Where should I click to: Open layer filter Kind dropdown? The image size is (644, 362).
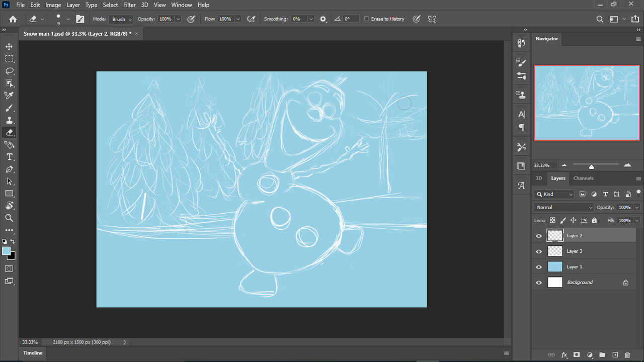tap(553, 194)
